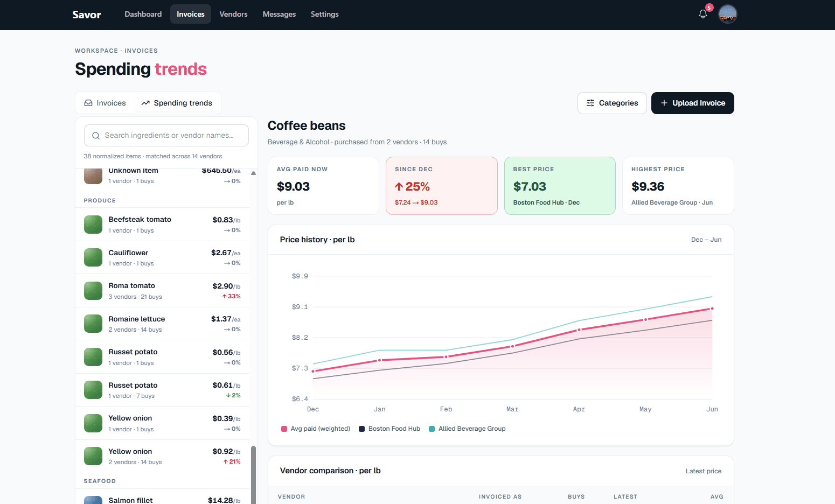The height and width of the screenshot is (504, 835).
Task: Click the Russet potato 2% decrease indicator
Action: 233,396
